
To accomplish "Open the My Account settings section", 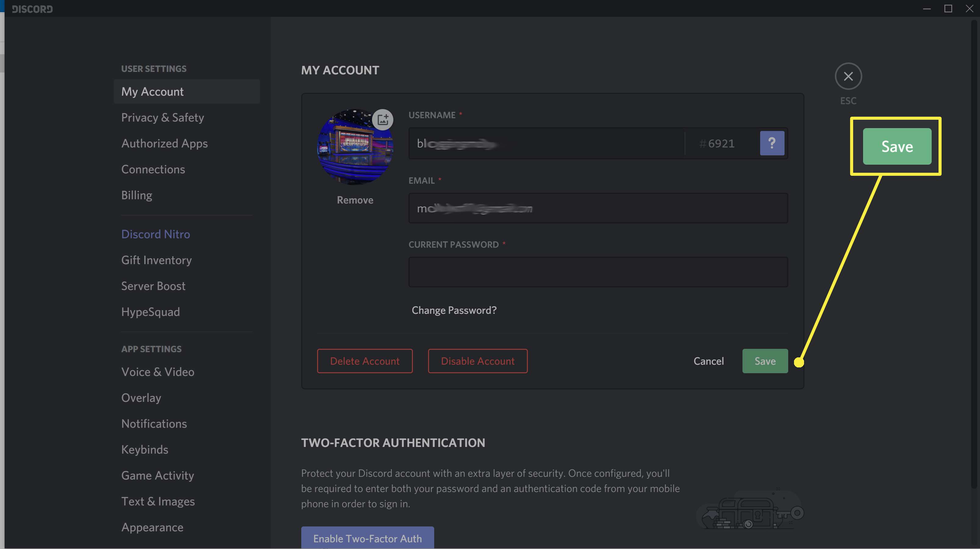I will [x=186, y=91].
